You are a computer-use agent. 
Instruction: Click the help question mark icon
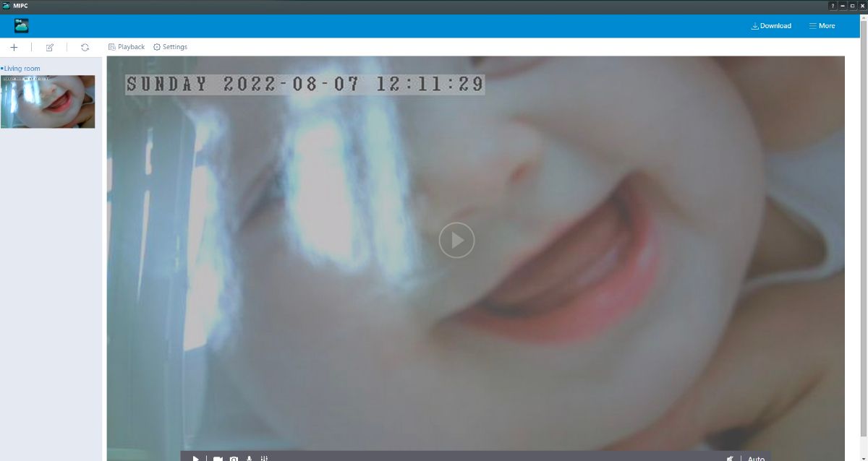(x=833, y=6)
